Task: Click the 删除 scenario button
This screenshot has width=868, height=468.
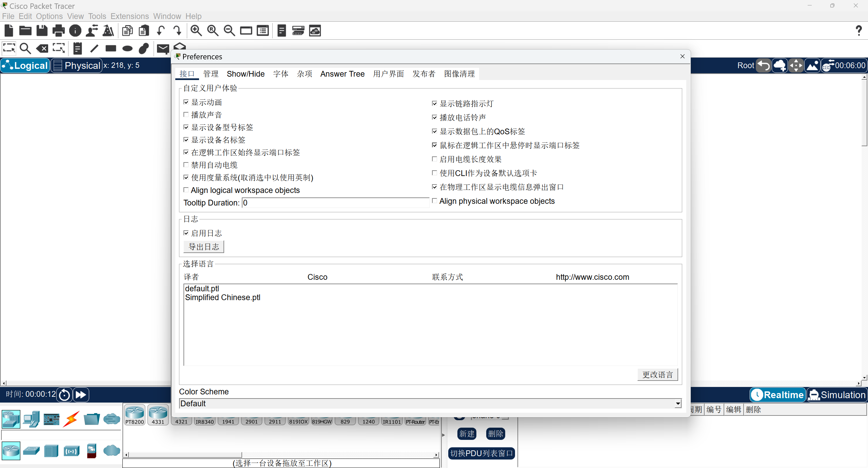Action: [x=495, y=434]
